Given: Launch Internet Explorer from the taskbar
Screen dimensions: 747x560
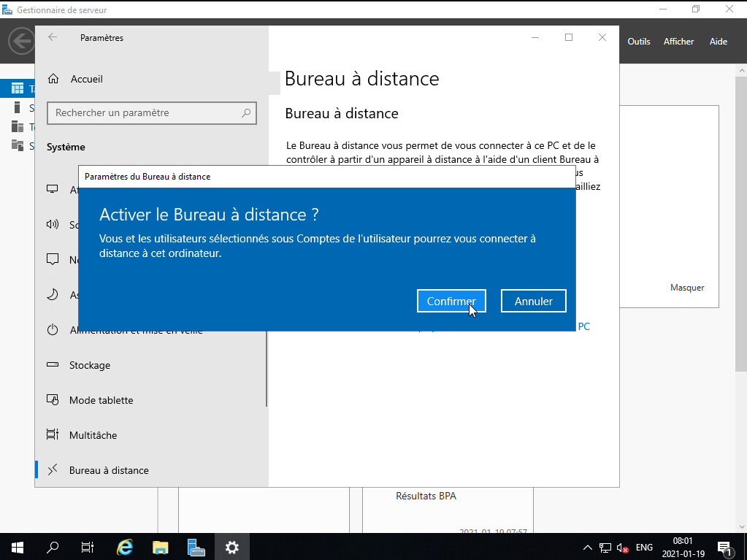Looking at the screenshot, I should [x=125, y=547].
